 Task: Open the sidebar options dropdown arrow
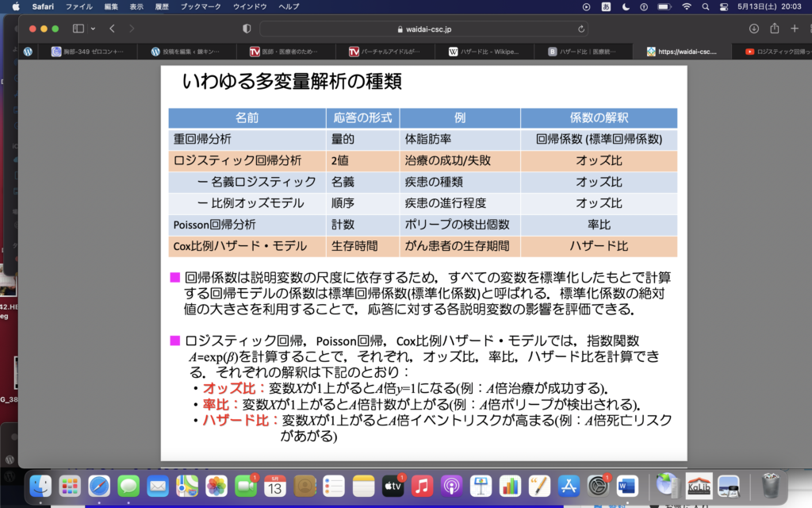91,29
